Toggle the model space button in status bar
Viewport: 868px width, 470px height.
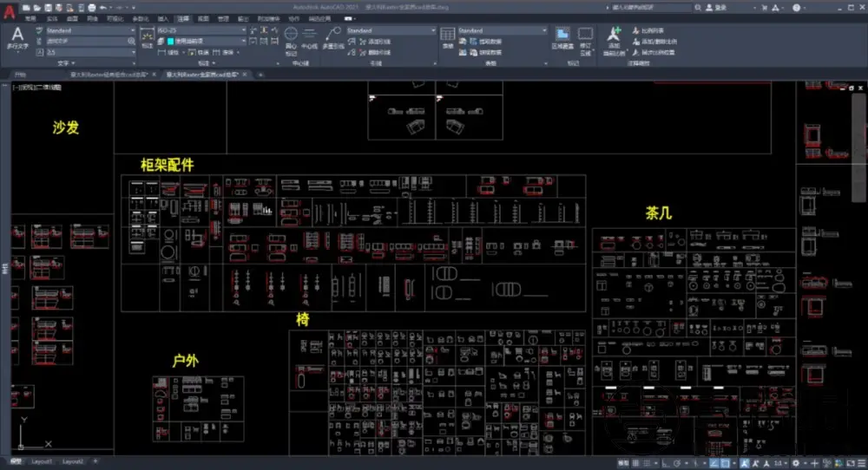pyautogui.click(x=625, y=461)
